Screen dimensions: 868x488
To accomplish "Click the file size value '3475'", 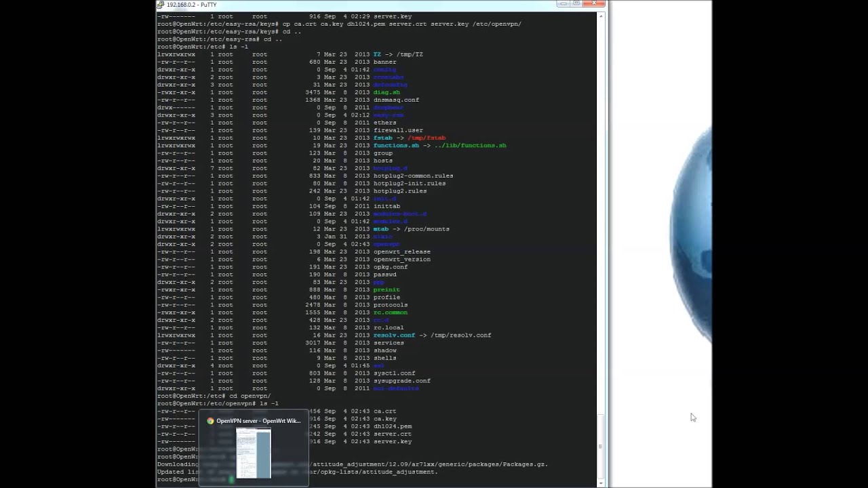I will coord(313,92).
